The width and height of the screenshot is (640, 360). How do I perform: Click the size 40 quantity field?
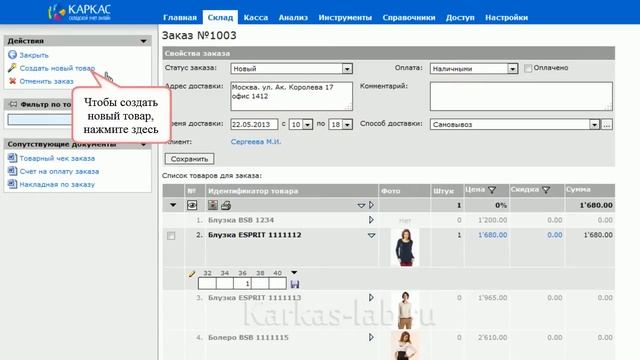click(x=278, y=283)
